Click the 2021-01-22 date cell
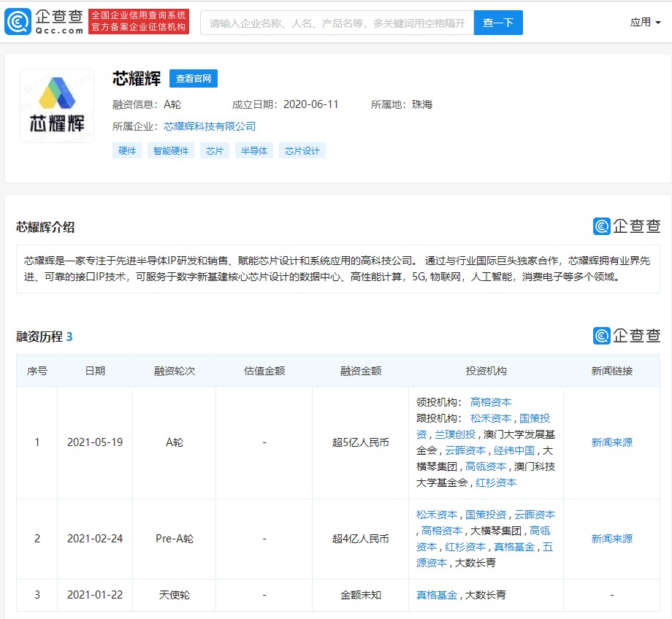Screen dimensions: 672x619 (x=95, y=595)
